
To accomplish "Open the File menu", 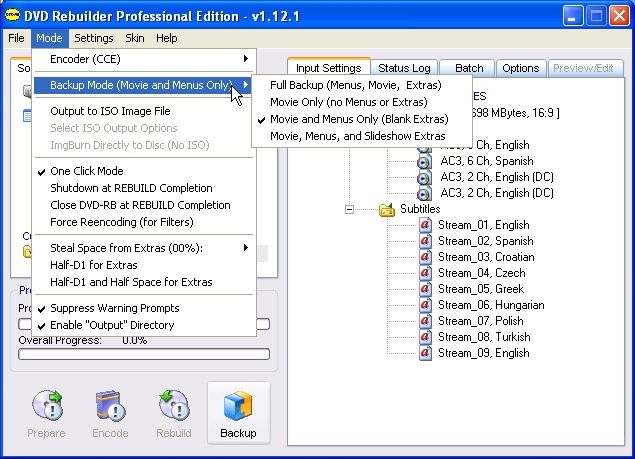I will 16,38.
